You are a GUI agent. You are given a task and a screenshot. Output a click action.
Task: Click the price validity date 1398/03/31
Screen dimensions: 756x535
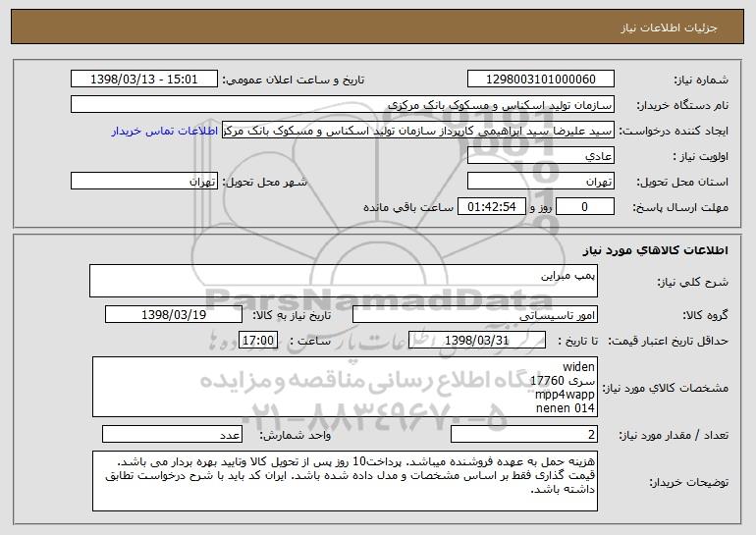point(477,341)
